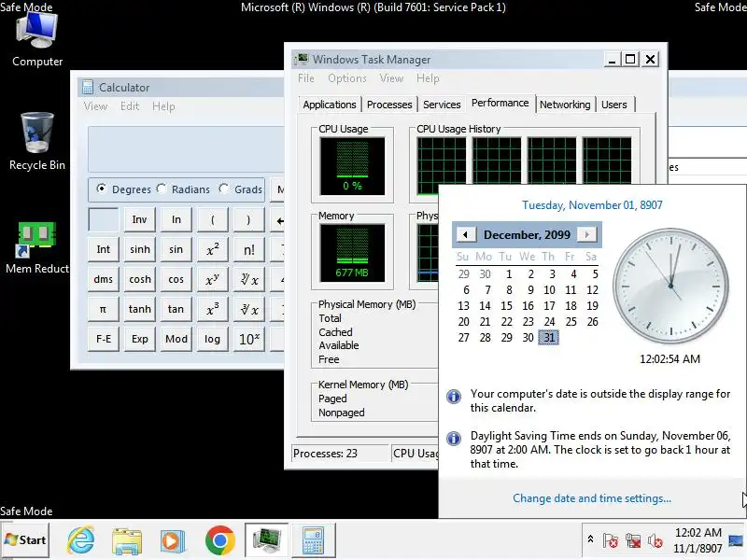Open Change date and time settings link

point(592,498)
